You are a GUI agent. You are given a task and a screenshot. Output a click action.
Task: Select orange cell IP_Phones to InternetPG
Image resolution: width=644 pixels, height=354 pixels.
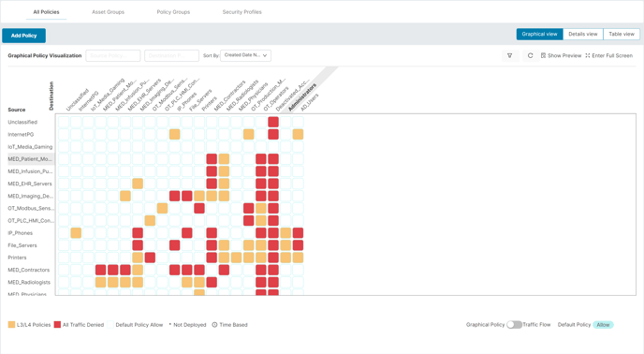coord(76,233)
